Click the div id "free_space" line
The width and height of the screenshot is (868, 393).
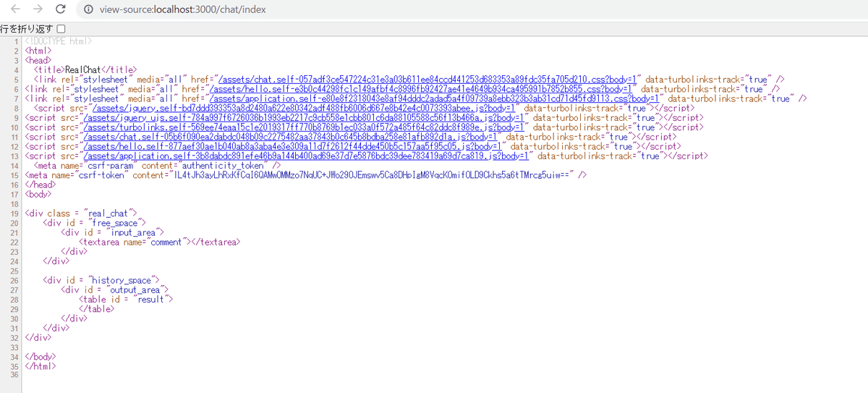coord(95,222)
